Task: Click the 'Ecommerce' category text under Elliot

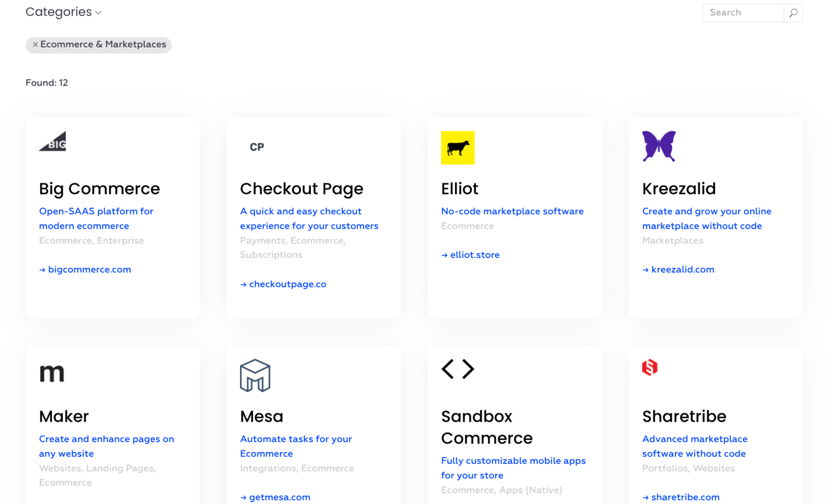Action: 468,226
